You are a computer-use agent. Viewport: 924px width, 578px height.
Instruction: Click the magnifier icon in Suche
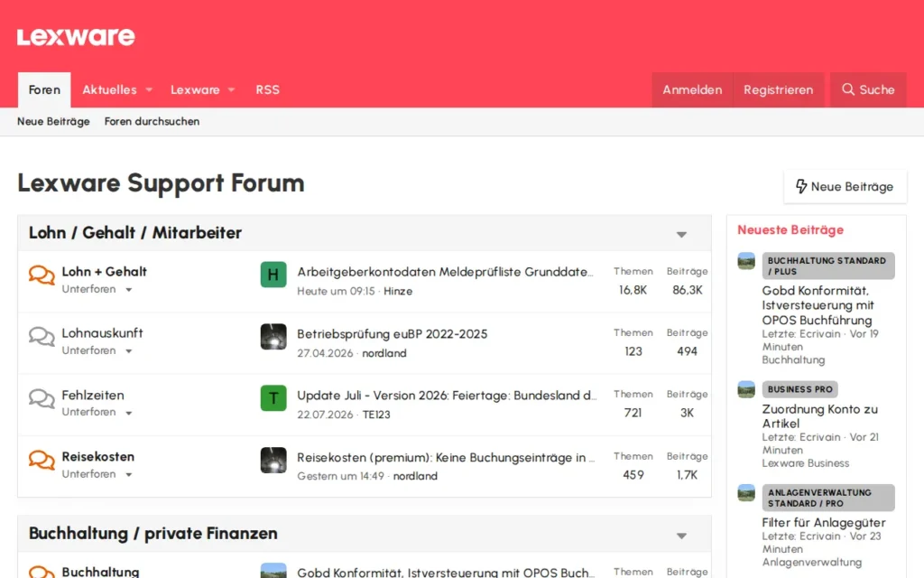click(x=848, y=89)
